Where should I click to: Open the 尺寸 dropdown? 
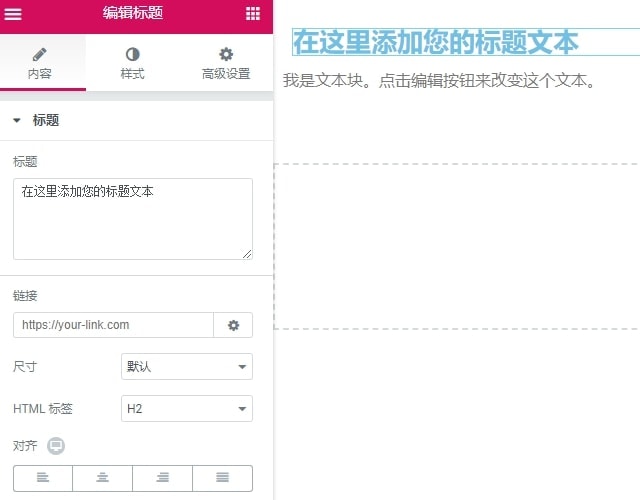point(187,367)
